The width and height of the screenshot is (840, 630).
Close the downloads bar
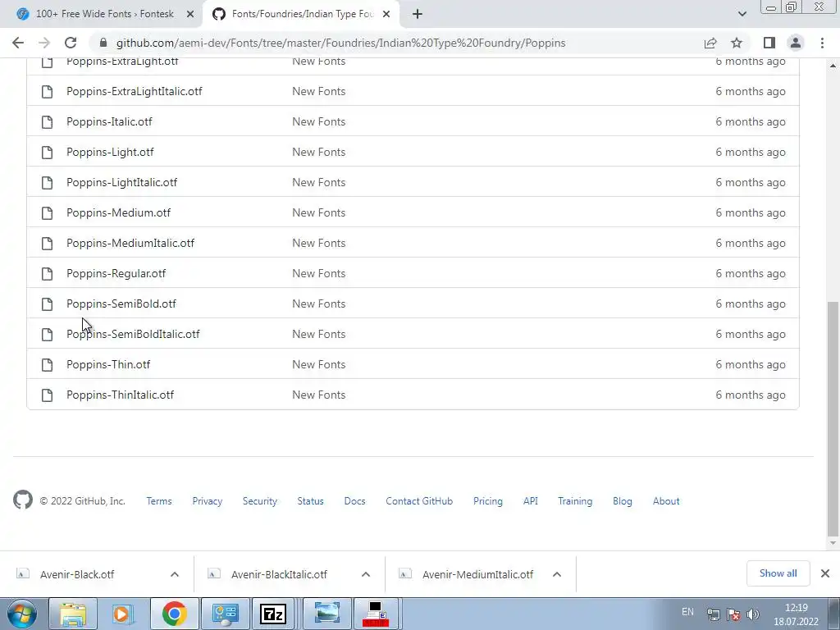[x=825, y=573]
